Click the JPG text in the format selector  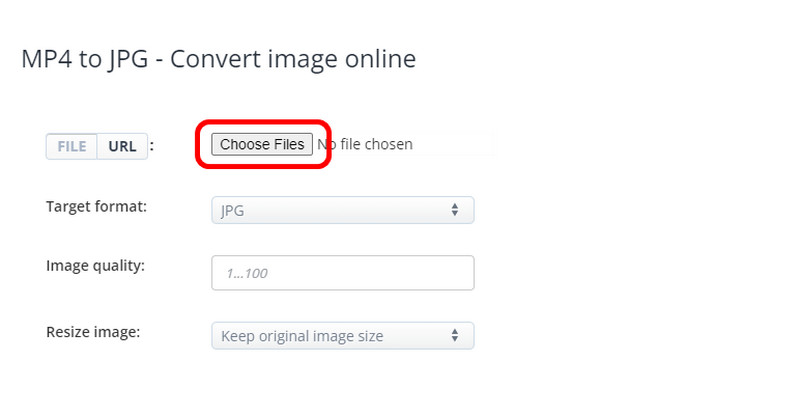tap(233, 211)
